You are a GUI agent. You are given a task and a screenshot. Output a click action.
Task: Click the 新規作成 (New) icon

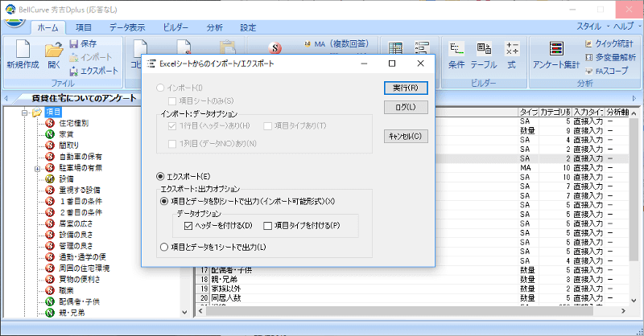[x=22, y=50]
